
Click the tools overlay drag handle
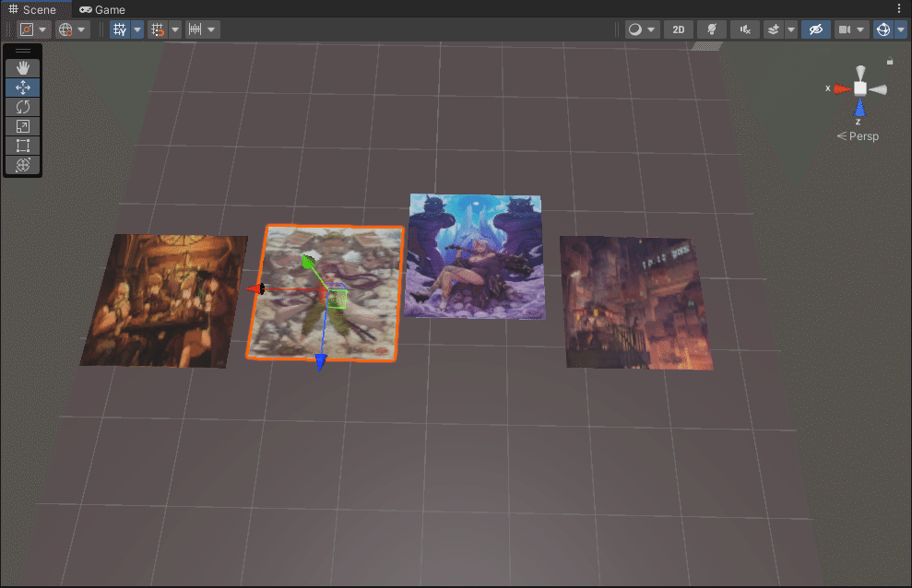[23, 51]
